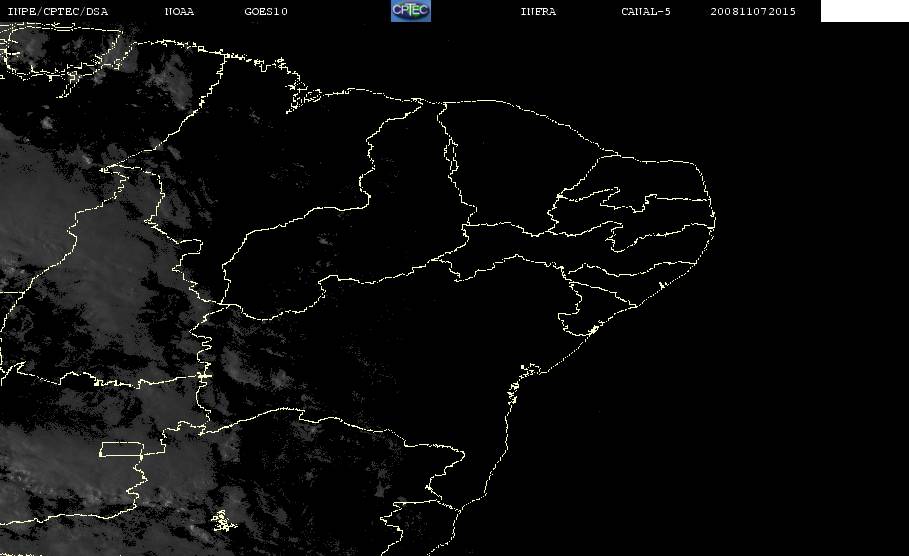Click the INFRA channel type label
This screenshot has width=909, height=556.
point(538,11)
